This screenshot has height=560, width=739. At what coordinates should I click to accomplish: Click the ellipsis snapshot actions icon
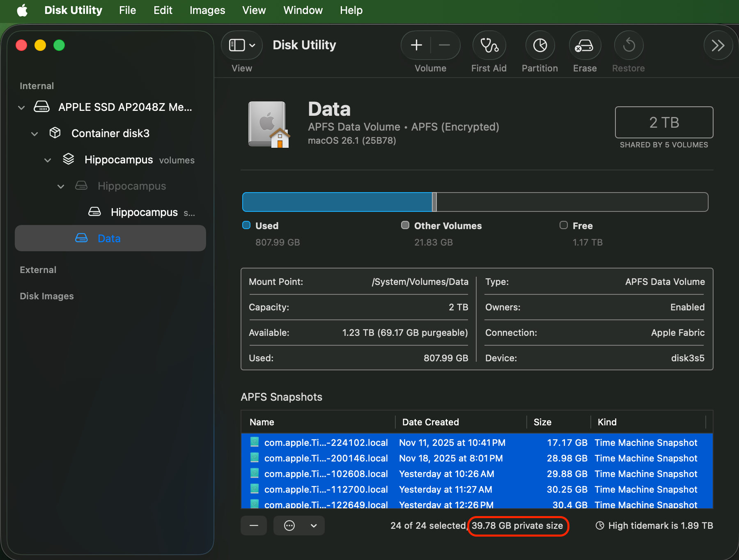[x=289, y=526]
